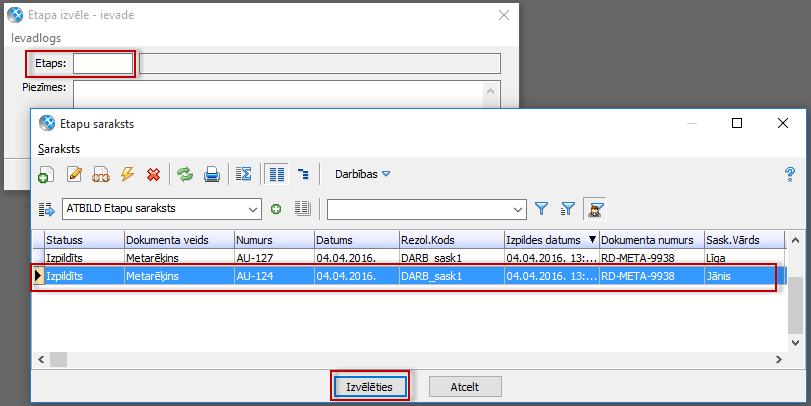Sort by Izpildes datums column header
This screenshot has width=811, height=406.
coord(552,240)
